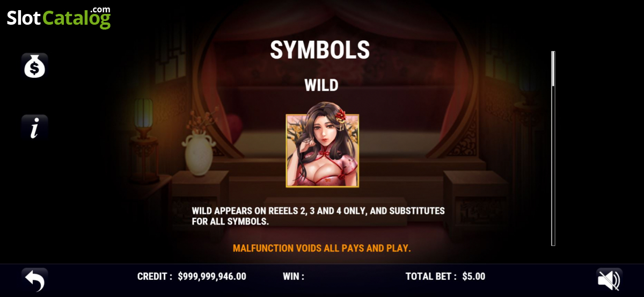Click the lower part of scrollbar track
This screenshot has width=644, height=297.
tap(553, 215)
